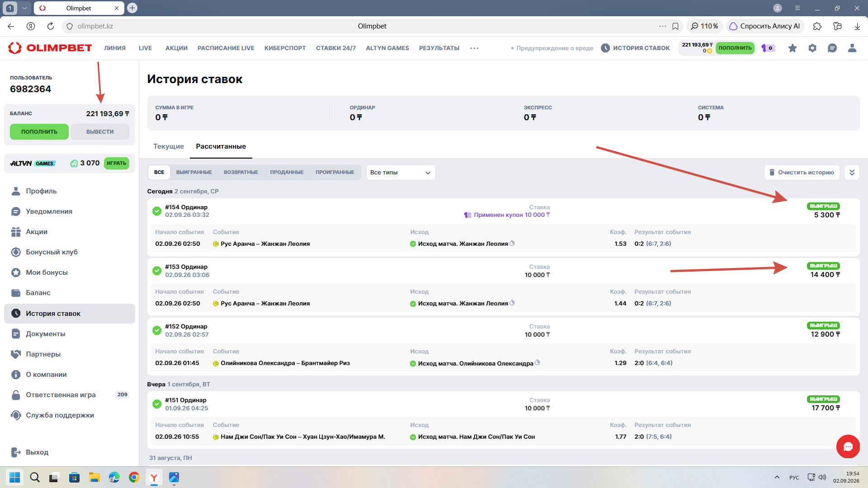Open ЛИНИЯ in the top navigation
The image size is (868, 488).
[x=115, y=48]
